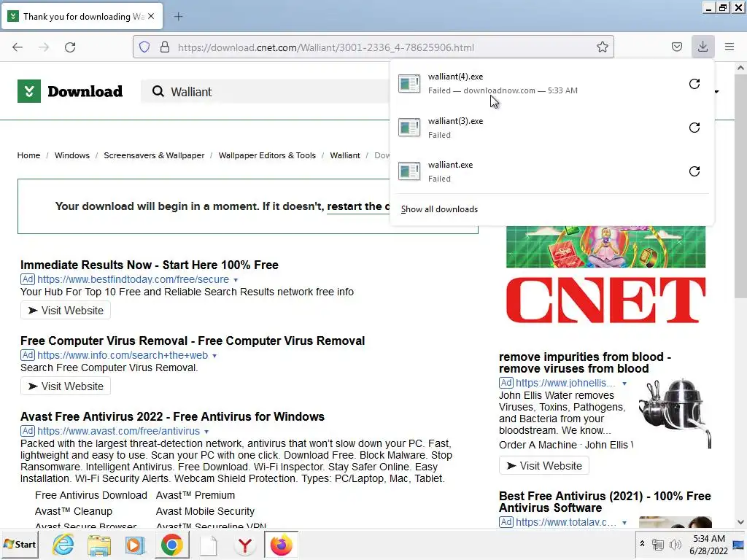The width and height of the screenshot is (747, 560).
Task: Click walliant.exe file icon in downloads
Action: tap(409, 171)
